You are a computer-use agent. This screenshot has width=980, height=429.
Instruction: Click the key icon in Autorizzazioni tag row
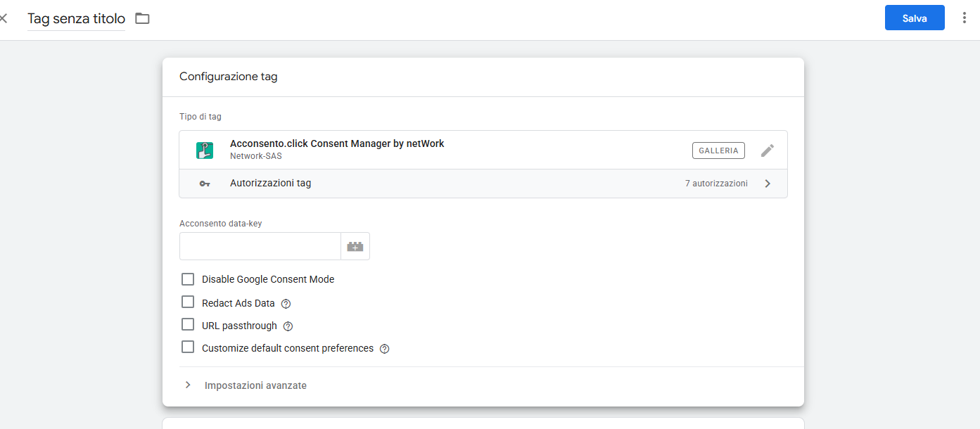(205, 184)
